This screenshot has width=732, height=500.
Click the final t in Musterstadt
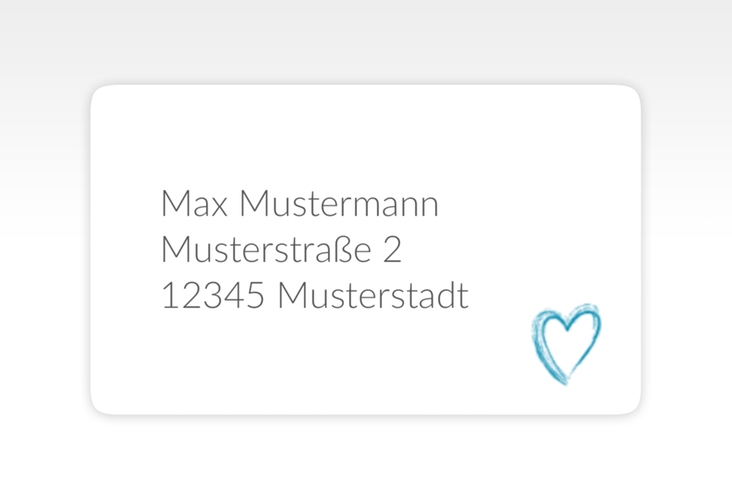[463, 296]
